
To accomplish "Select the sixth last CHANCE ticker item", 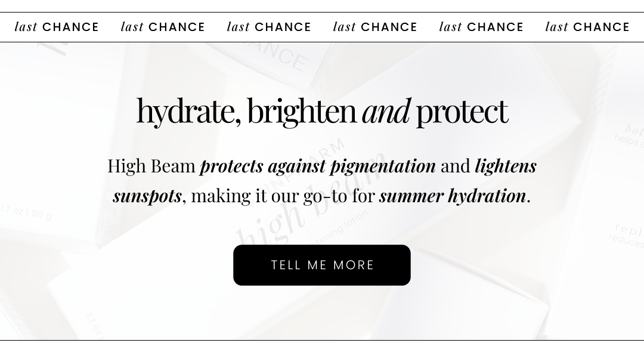I will tap(587, 27).
